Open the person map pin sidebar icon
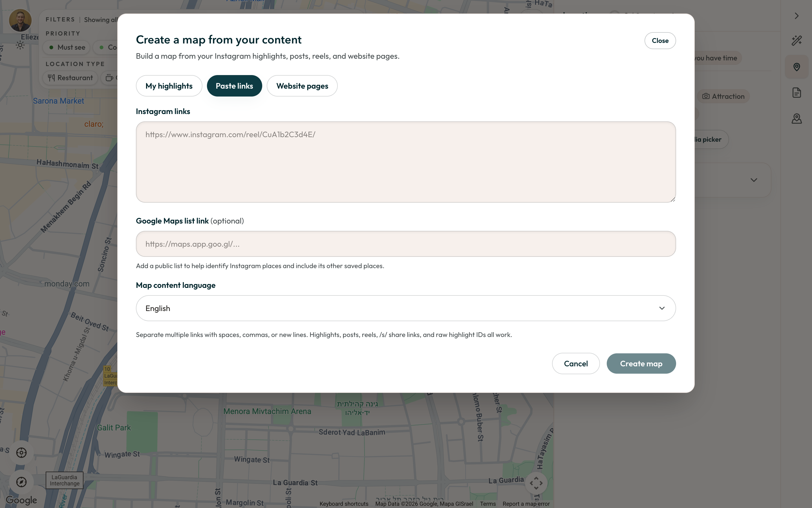812x508 pixels. pos(796,119)
